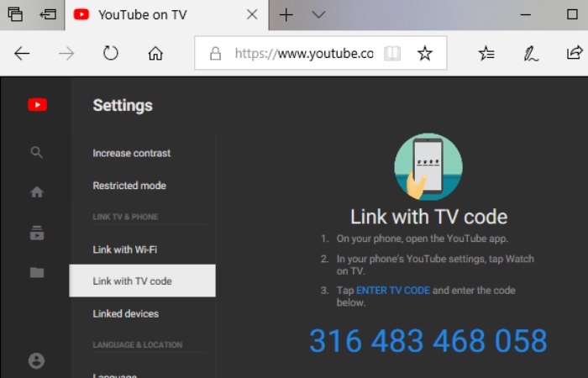Share this page icon
The height and width of the screenshot is (378, 588).
(x=575, y=53)
